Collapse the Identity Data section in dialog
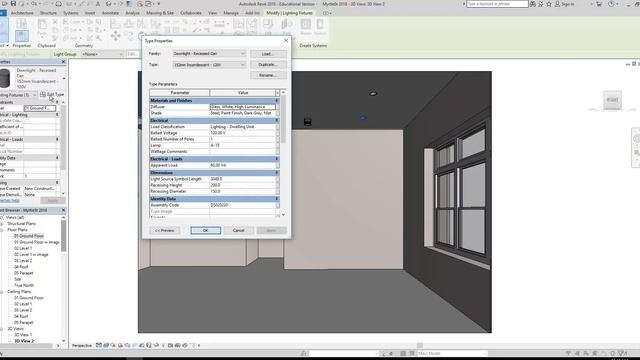Screen dimensions: 640x360 [276, 199]
